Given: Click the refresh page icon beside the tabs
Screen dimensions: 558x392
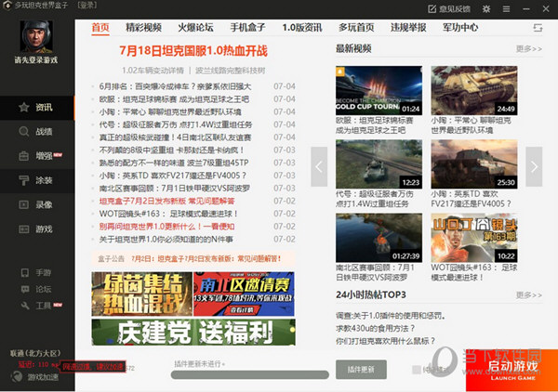Looking at the screenshot, I should [538, 28].
